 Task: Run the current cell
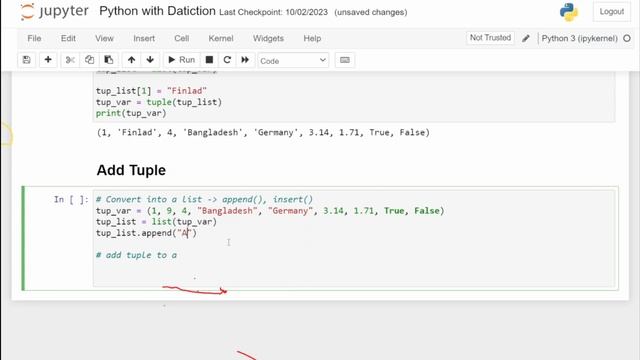tap(182, 60)
